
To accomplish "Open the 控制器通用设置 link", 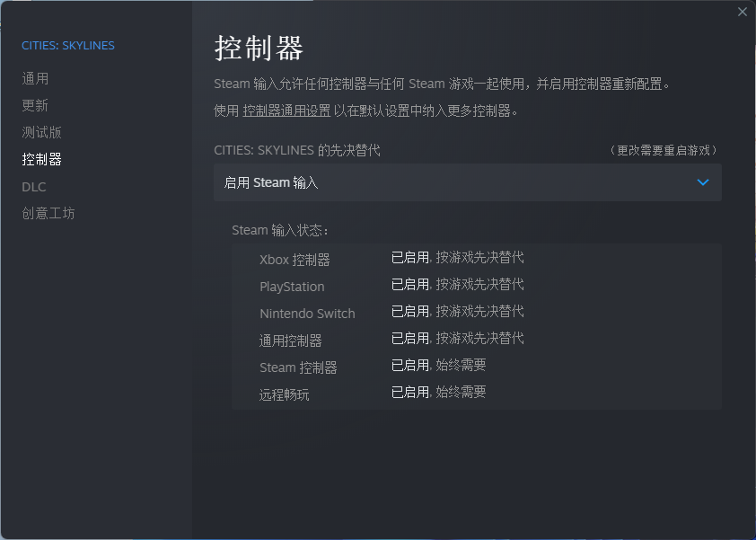I will tap(286, 111).
